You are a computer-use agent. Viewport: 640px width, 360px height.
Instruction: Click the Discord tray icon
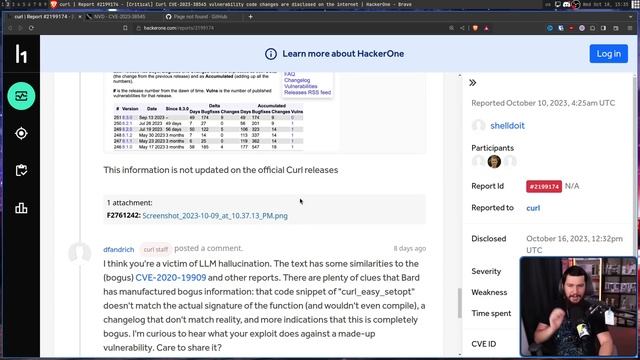tap(567, 4)
